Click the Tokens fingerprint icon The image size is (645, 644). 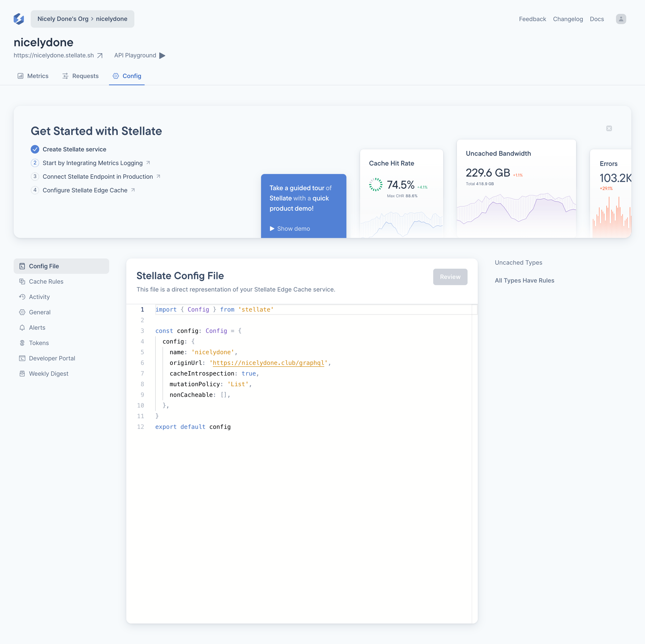[x=22, y=343]
